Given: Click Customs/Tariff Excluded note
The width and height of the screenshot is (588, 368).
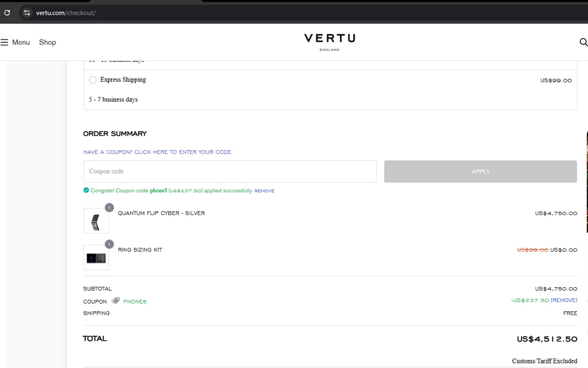Looking at the screenshot, I should pos(544,361).
